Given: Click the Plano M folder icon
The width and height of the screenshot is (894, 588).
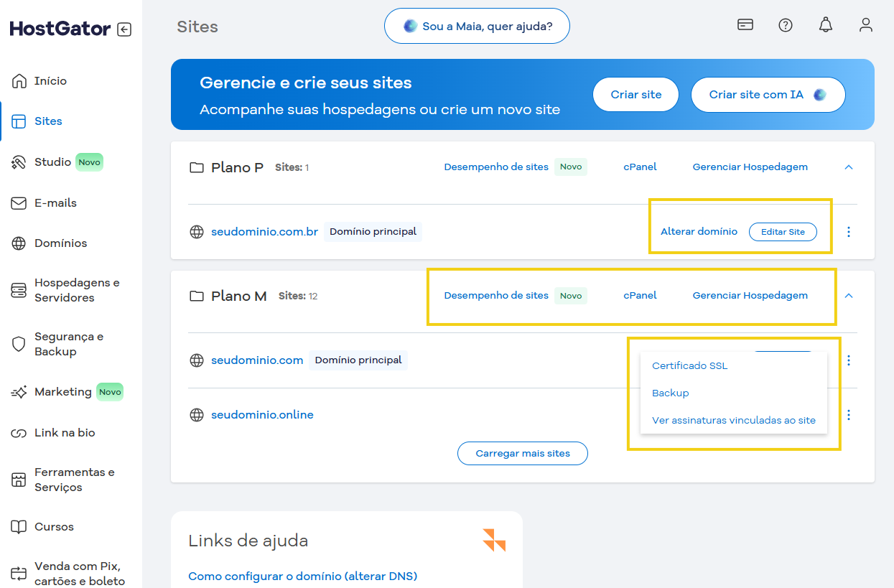Looking at the screenshot, I should 196,297.
